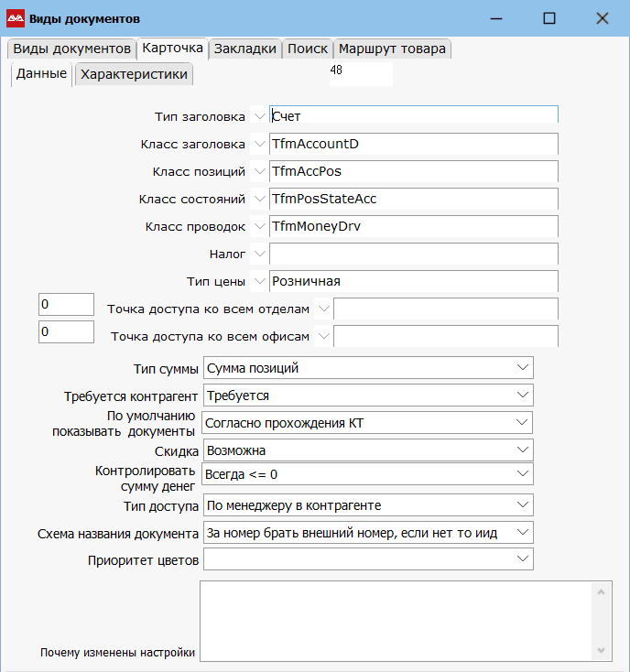The image size is (630, 672).
Task: Expand the Класс заголовка chevron
Action: coord(259,144)
